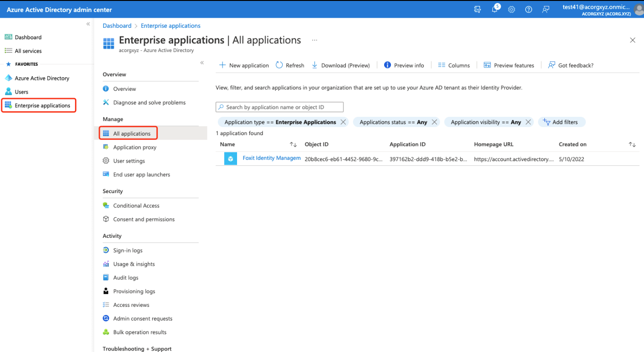Click the Foxit Identity app icon
Viewport: 644px width, 352px height.
point(231,158)
